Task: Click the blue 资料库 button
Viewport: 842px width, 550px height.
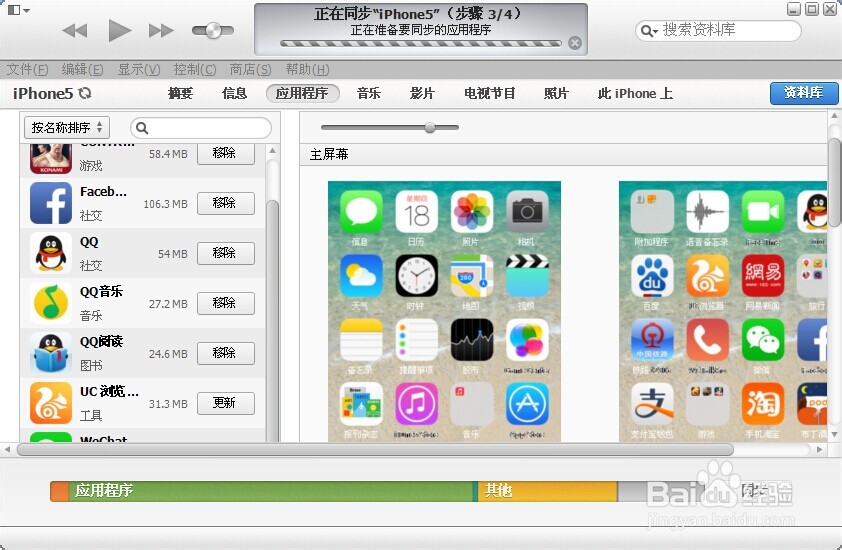Action: point(803,93)
